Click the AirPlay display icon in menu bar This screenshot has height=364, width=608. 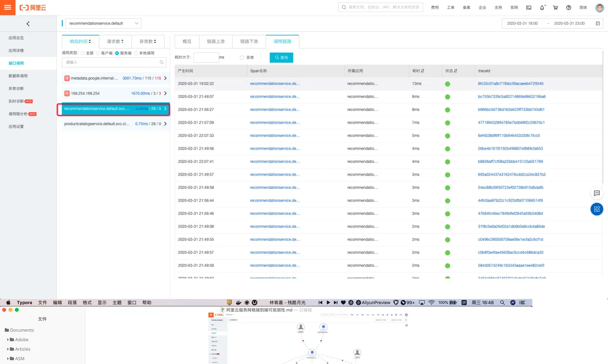tap(421, 302)
